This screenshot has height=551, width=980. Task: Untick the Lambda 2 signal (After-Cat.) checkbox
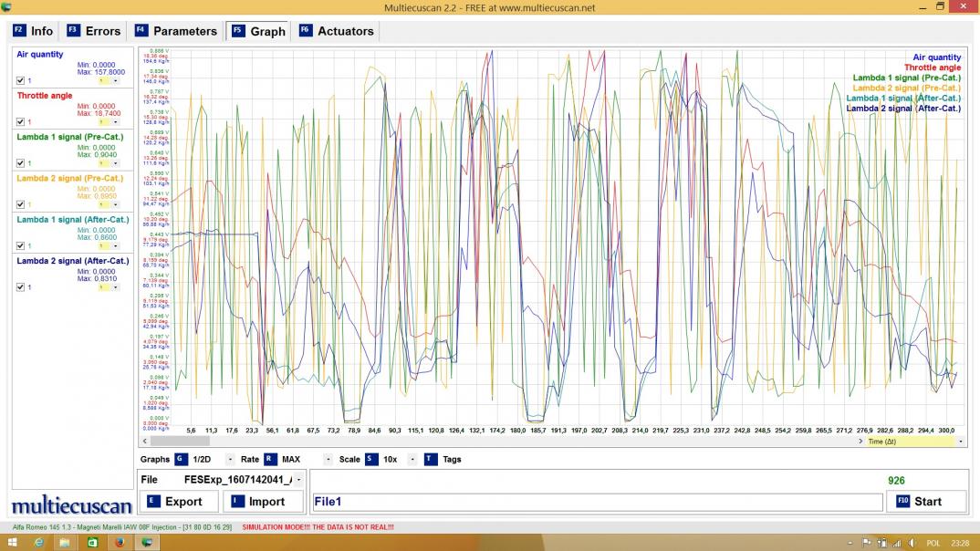click(21, 287)
